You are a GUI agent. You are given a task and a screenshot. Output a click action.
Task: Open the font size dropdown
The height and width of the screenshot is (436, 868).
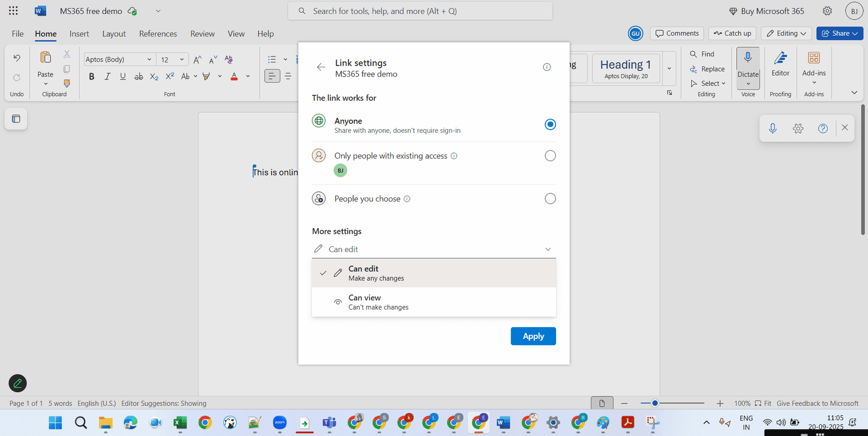[182, 60]
